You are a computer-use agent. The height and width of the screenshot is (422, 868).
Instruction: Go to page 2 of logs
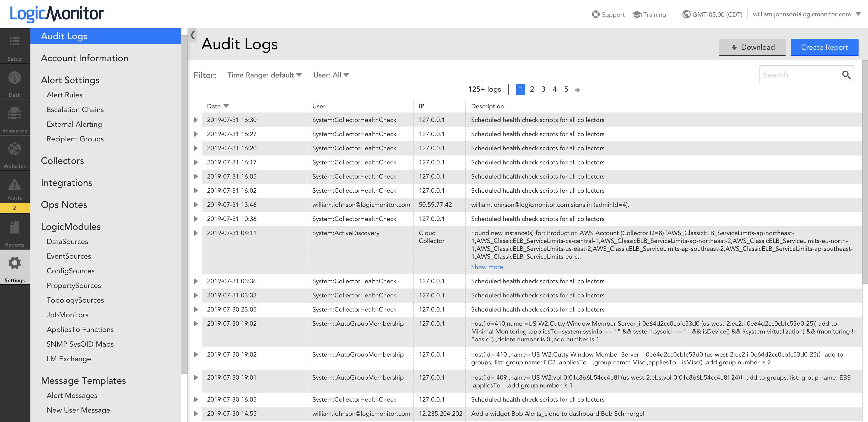(x=532, y=89)
